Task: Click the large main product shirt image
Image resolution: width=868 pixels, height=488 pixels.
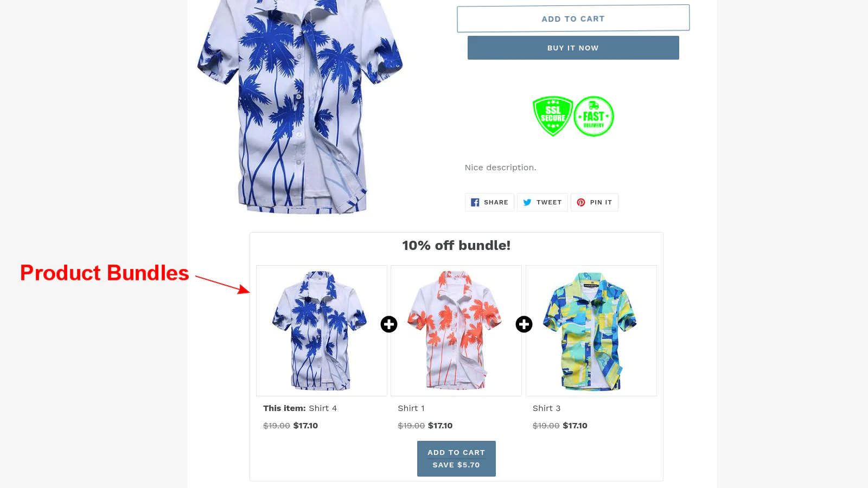Action: click(300, 106)
